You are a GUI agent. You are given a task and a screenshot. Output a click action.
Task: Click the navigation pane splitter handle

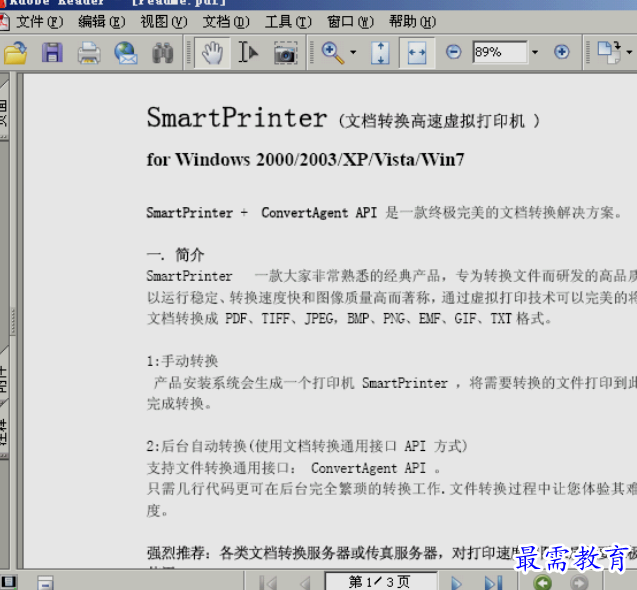(x=13, y=321)
